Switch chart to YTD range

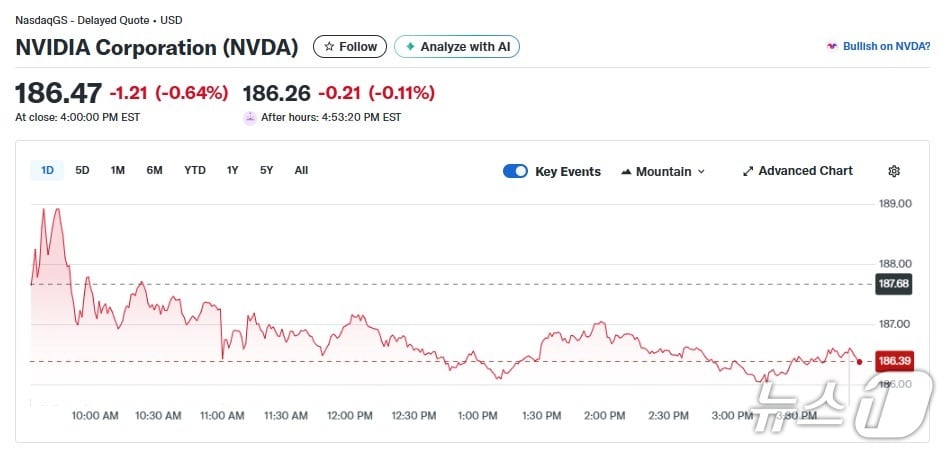point(195,170)
